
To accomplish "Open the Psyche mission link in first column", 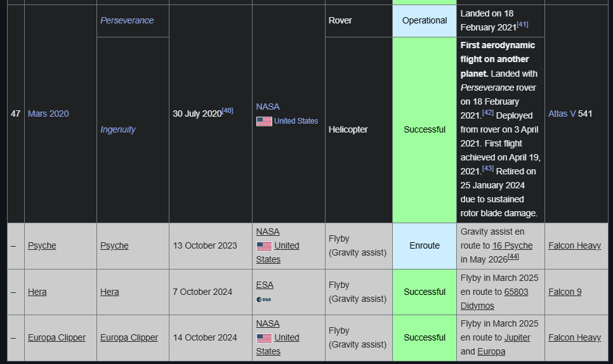I will 42,245.
